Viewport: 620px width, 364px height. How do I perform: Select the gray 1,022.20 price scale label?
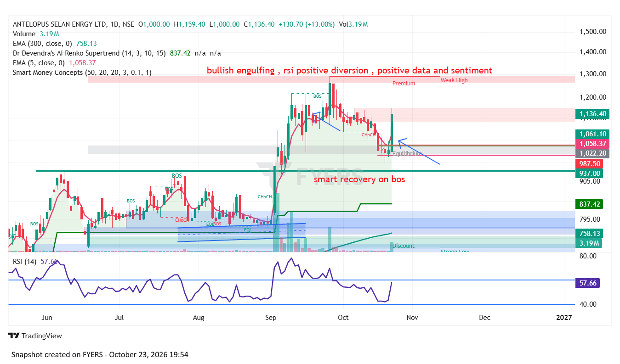592,153
